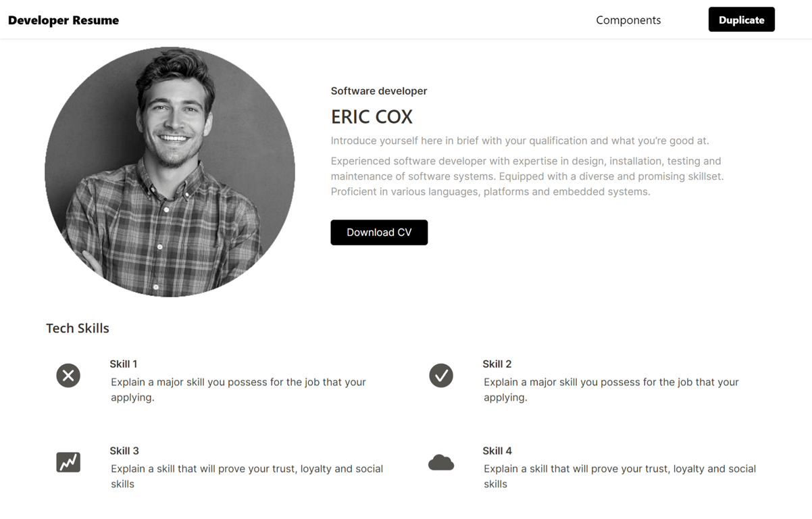
Task: Click Eric Cox's round profile photo
Action: pos(170,172)
